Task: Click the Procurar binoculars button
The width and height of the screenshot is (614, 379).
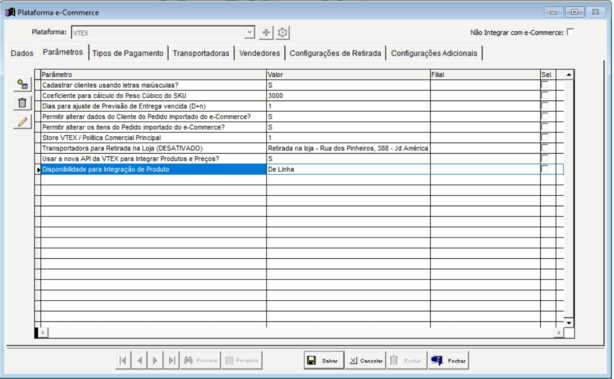Action: point(200,360)
